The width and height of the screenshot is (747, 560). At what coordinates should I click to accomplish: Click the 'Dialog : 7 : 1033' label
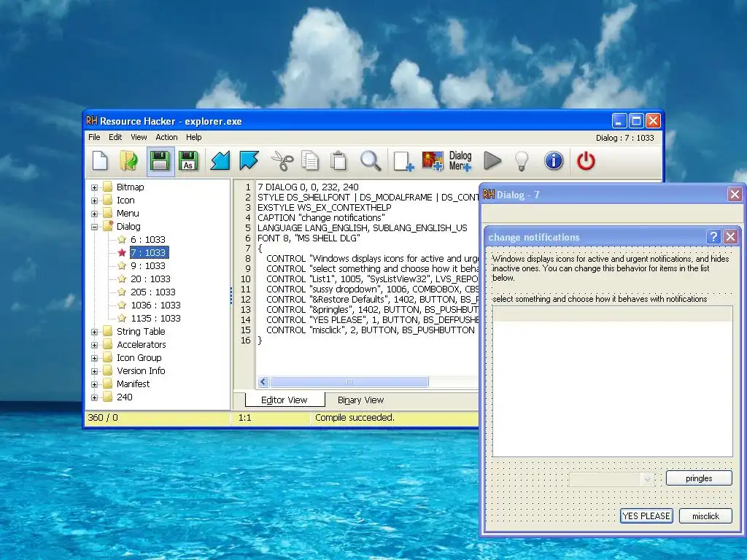tap(624, 138)
